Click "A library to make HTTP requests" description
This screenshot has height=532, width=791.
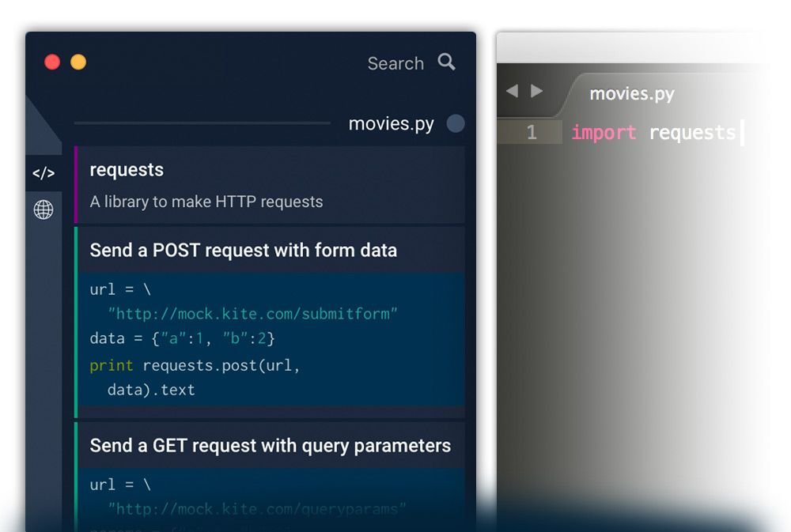tap(206, 202)
